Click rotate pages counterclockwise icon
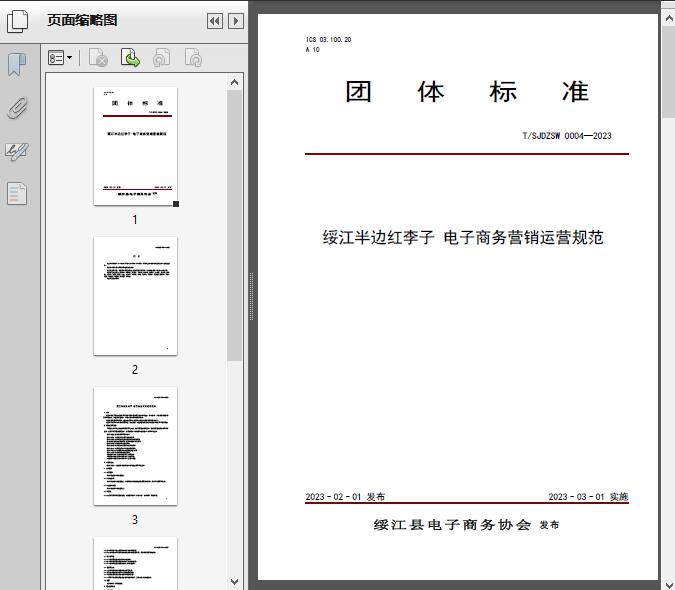Image resolution: width=675 pixels, height=590 pixels. pyautogui.click(x=162, y=58)
